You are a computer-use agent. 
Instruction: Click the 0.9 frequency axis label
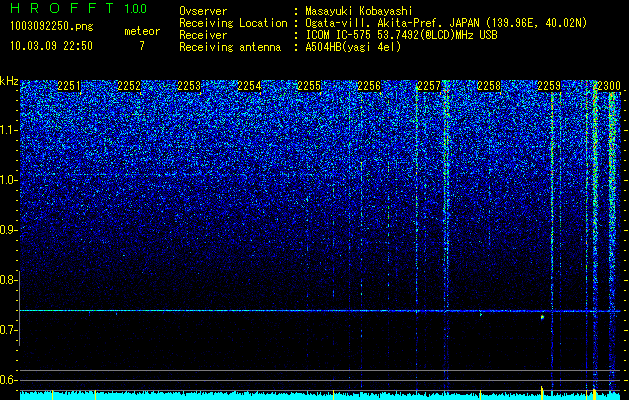click(x=7, y=230)
